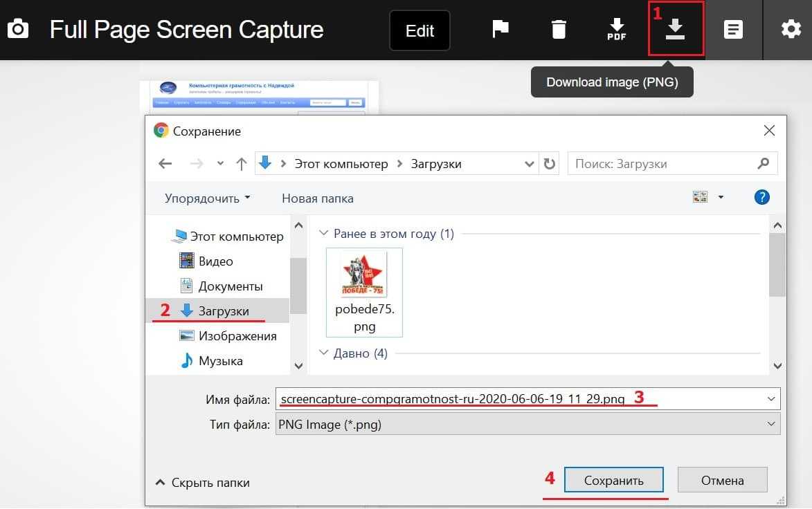
Task: Click the blue help question mark icon
Action: [761, 198]
